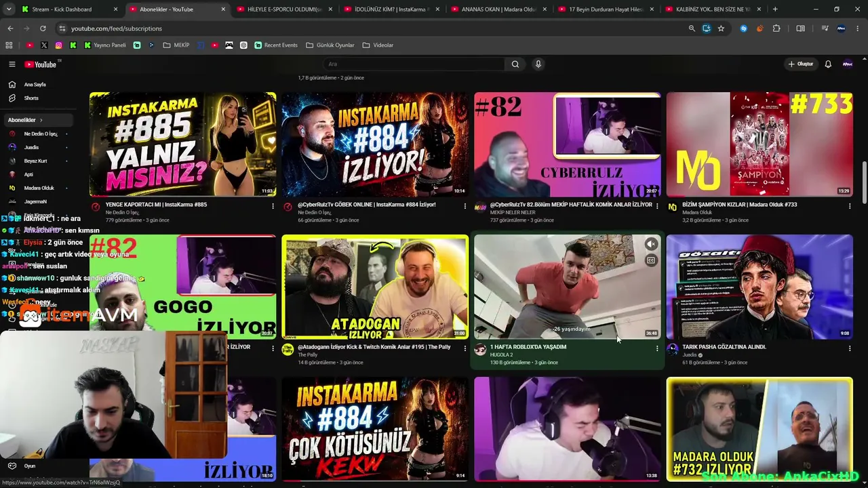Open more options for GÖBEK ONLINE video
This screenshot has width=868, height=488.
(465, 205)
